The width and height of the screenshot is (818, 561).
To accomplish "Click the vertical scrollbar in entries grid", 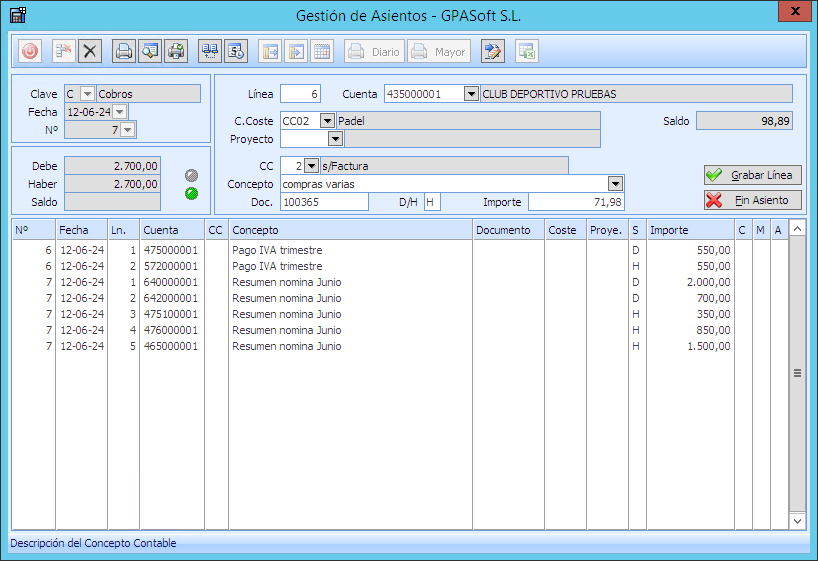I will [x=797, y=373].
